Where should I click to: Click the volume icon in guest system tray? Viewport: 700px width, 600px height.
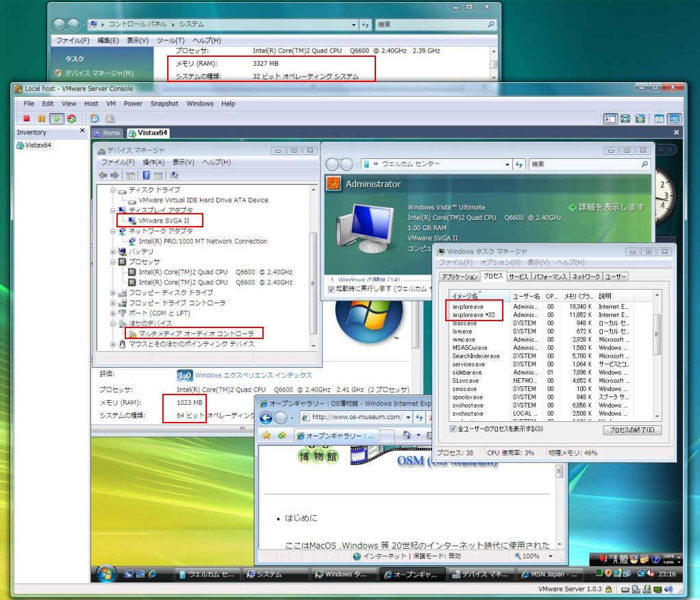[651, 574]
